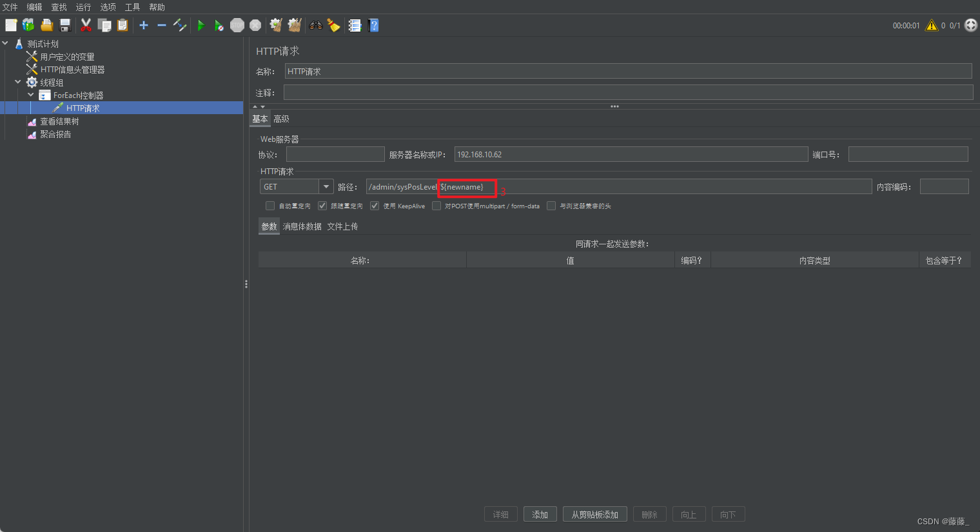Switch to the 高级 tab

[281, 119]
